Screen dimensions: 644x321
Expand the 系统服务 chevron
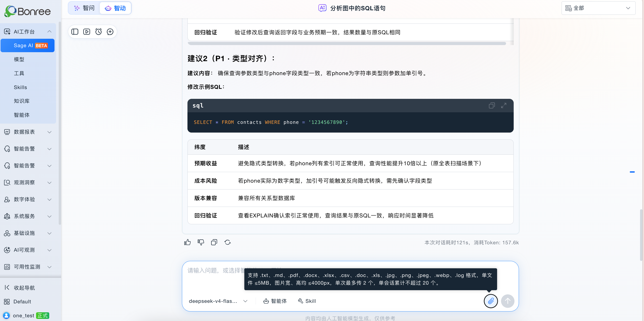[49, 216]
